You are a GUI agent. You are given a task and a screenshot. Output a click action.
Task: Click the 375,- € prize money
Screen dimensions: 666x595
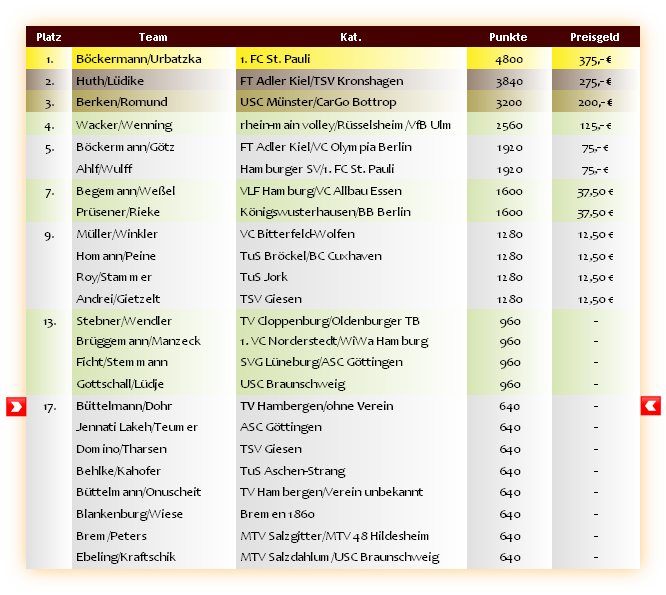pos(595,60)
